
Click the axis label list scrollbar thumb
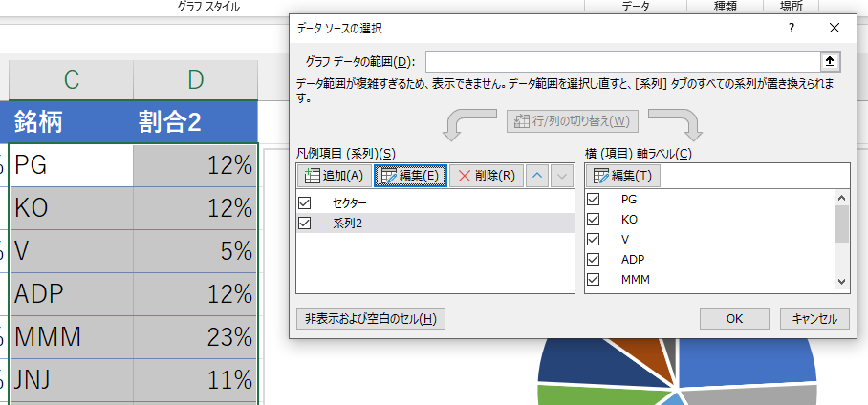coord(842,224)
